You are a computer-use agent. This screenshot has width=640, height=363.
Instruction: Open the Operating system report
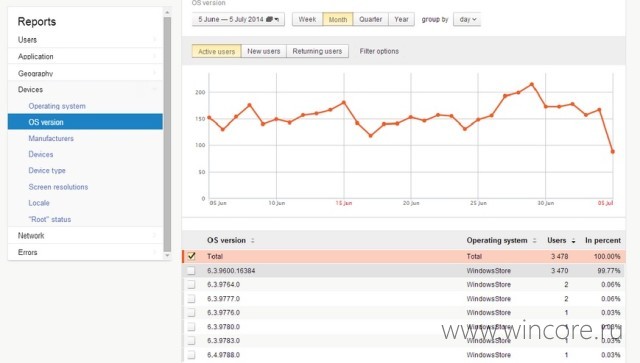(x=57, y=106)
